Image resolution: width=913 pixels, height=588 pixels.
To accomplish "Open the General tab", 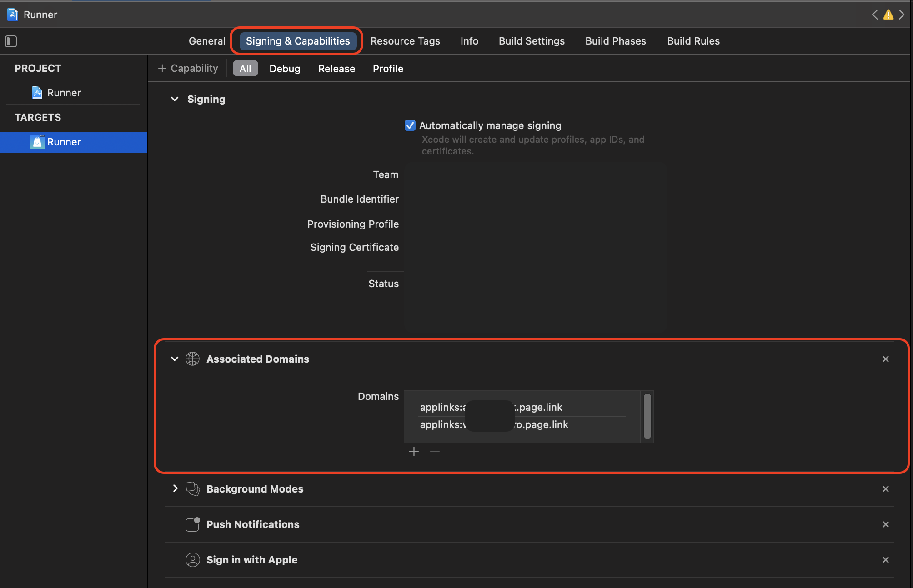I will click(207, 41).
